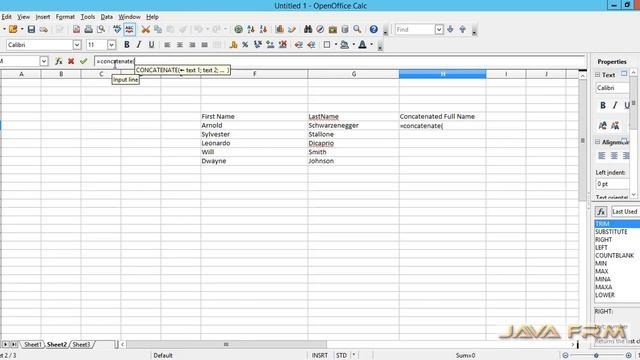Screen dimensions: 640x360
Task: Collapse the Text section in Properties sidebar
Action: 598,75
